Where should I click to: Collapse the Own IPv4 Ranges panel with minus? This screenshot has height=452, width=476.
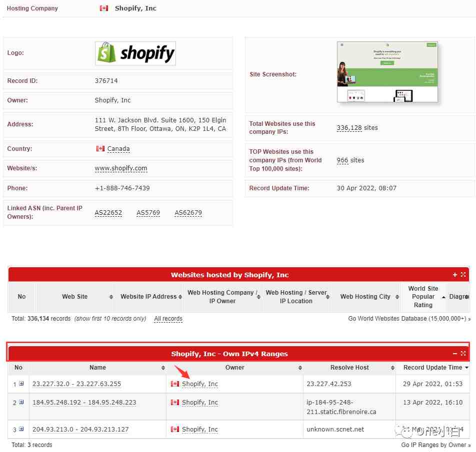[455, 354]
